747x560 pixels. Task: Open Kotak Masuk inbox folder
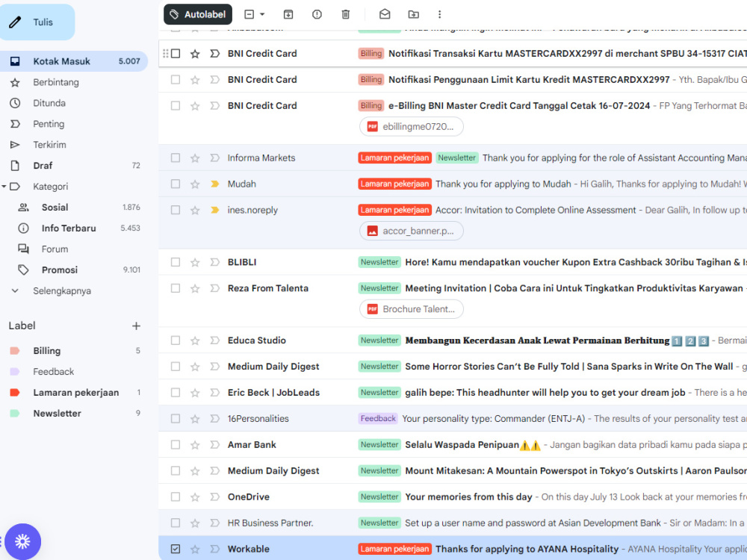pyautogui.click(x=74, y=61)
